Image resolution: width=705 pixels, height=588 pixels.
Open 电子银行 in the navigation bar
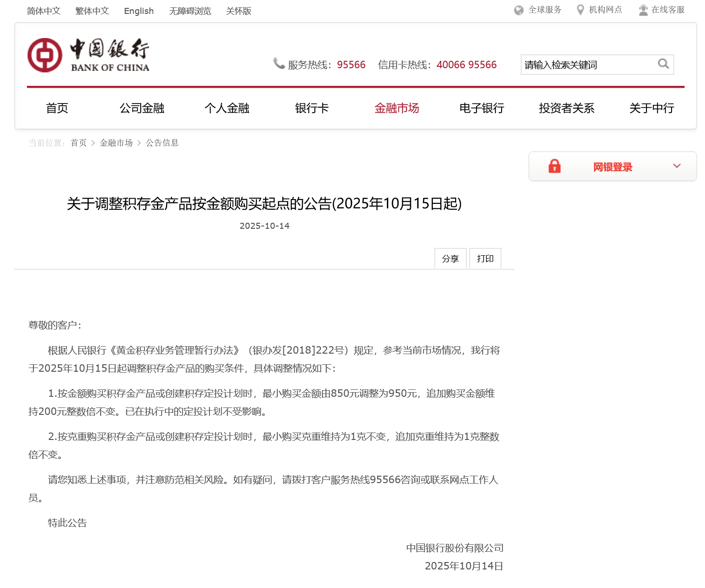pyautogui.click(x=482, y=108)
